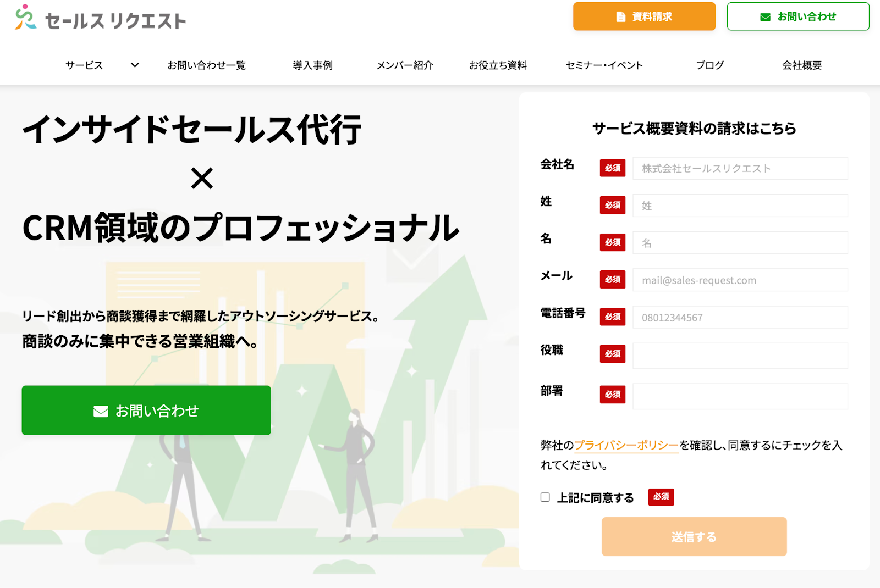Select the 電話番号 input field
Screen dimensions: 880x588
pos(740,318)
